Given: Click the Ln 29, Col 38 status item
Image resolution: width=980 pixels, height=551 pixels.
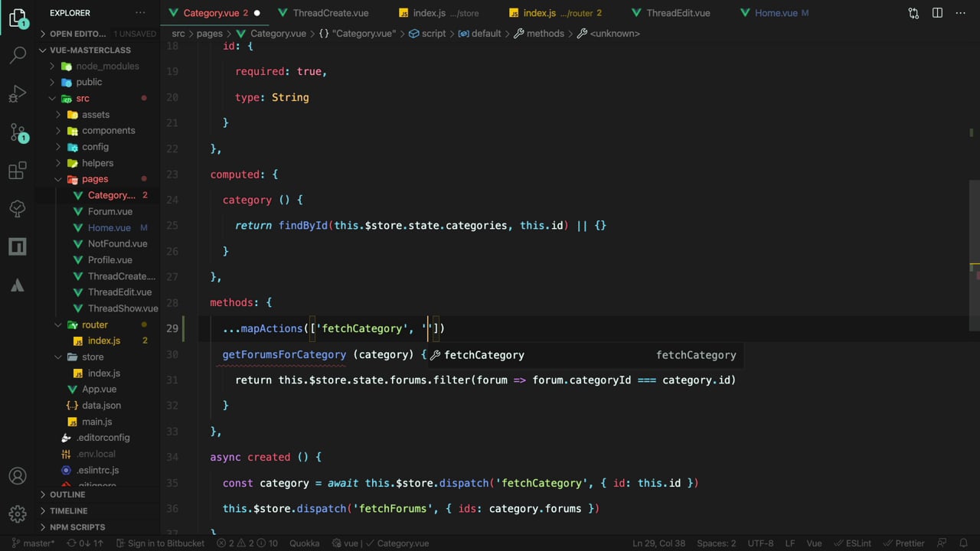Looking at the screenshot, I should [x=658, y=543].
